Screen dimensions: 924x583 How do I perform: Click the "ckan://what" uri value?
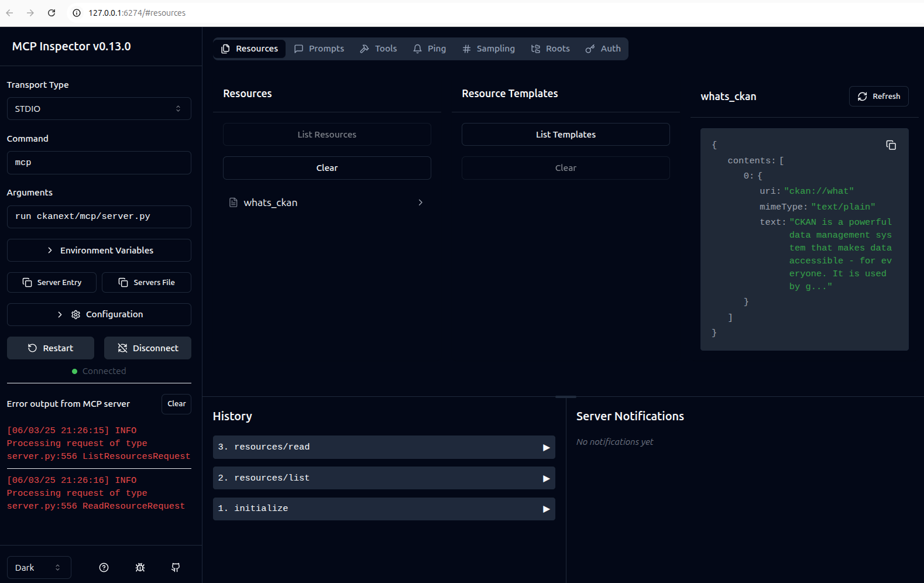pos(819,191)
